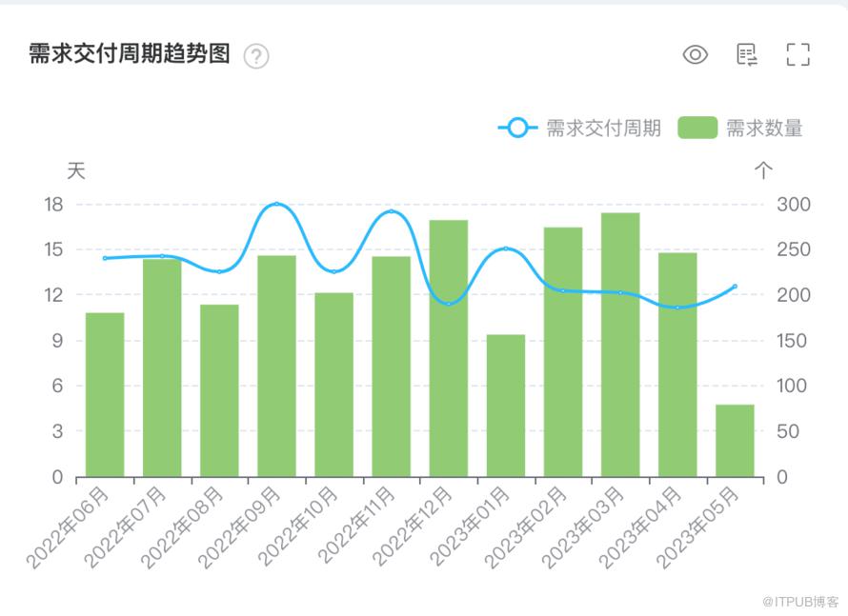The width and height of the screenshot is (848, 616).
Task: Click the 2023年05月 line end point
Action: [x=735, y=287]
